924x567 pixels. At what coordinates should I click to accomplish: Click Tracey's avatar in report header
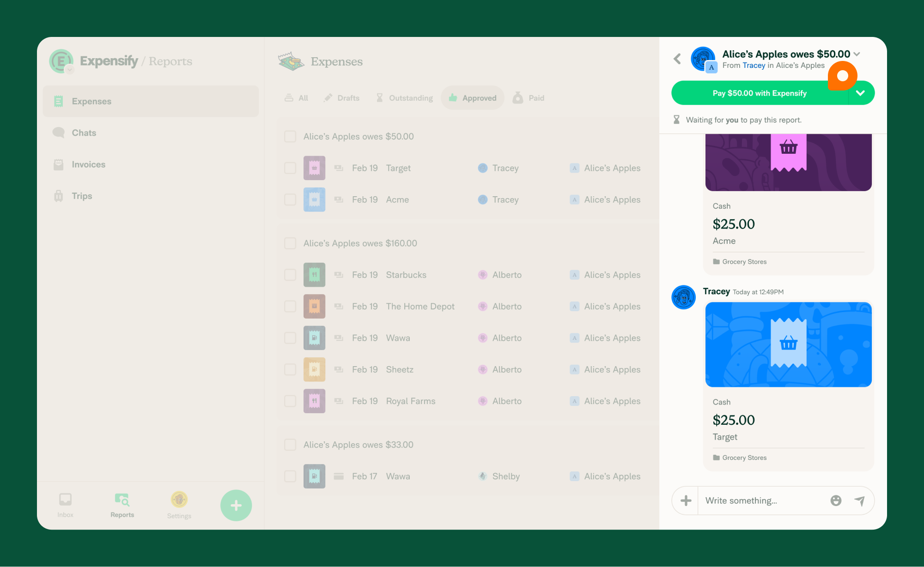pyautogui.click(x=703, y=59)
